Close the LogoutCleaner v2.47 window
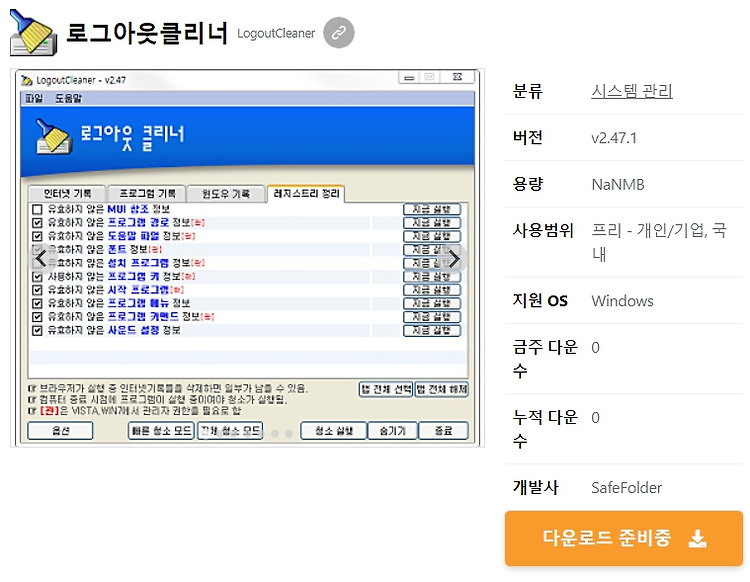750x582 pixels. (x=458, y=77)
